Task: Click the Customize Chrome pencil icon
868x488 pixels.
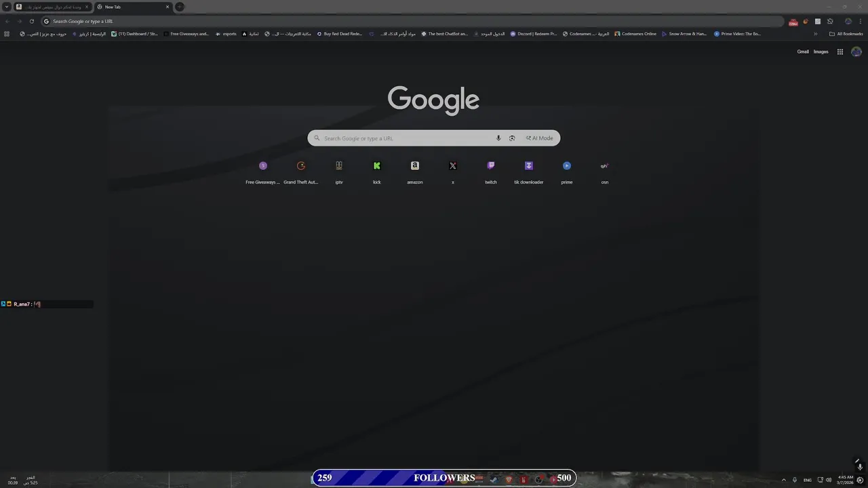Action: click(x=857, y=462)
